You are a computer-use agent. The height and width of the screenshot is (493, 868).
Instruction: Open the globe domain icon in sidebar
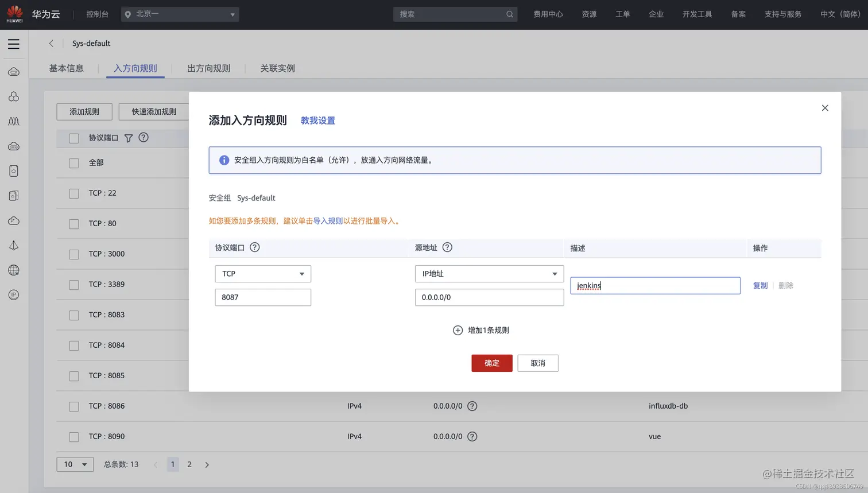[14, 270]
